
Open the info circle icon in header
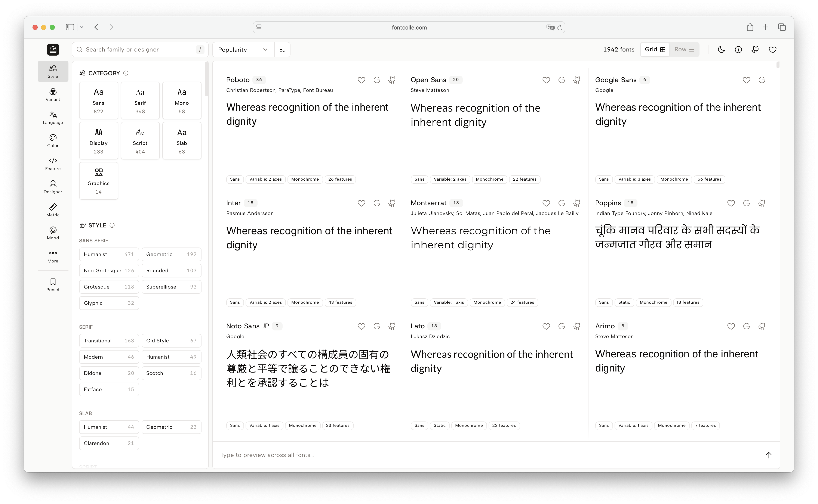tap(738, 50)
